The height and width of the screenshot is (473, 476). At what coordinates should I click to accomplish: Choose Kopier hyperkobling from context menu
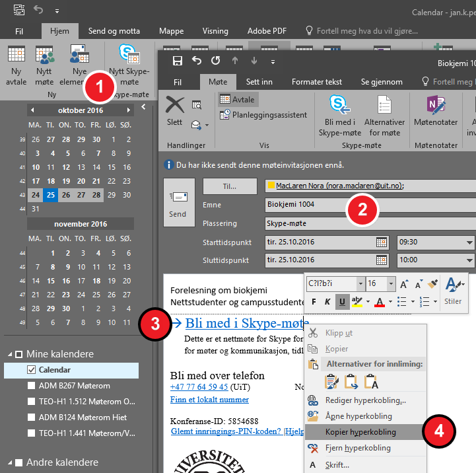click(x=360, y=432)
